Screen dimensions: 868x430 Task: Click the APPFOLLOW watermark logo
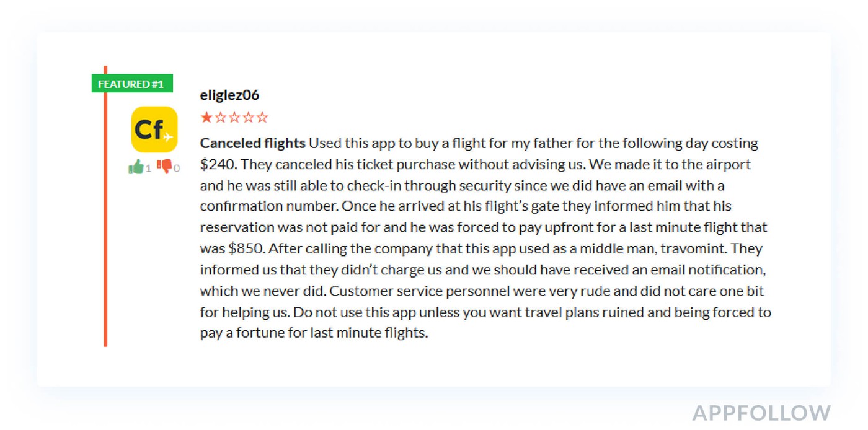coord(761,413)
